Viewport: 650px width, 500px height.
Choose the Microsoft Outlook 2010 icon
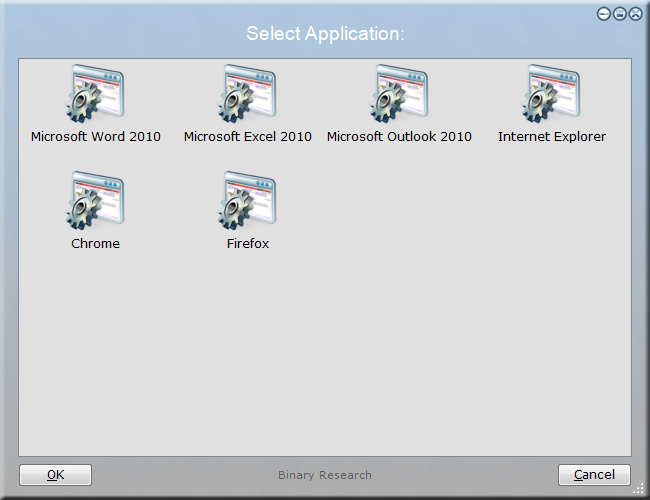[x=399, y=94]
